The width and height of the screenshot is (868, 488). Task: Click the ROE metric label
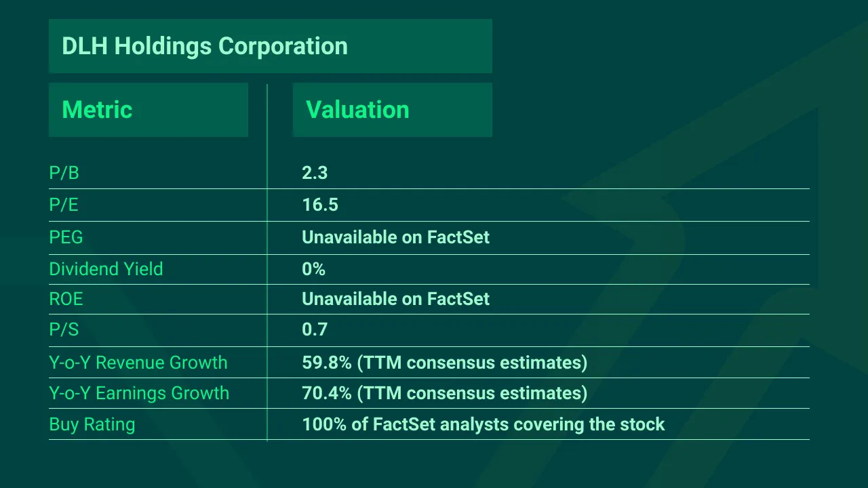tap(66, 299)
